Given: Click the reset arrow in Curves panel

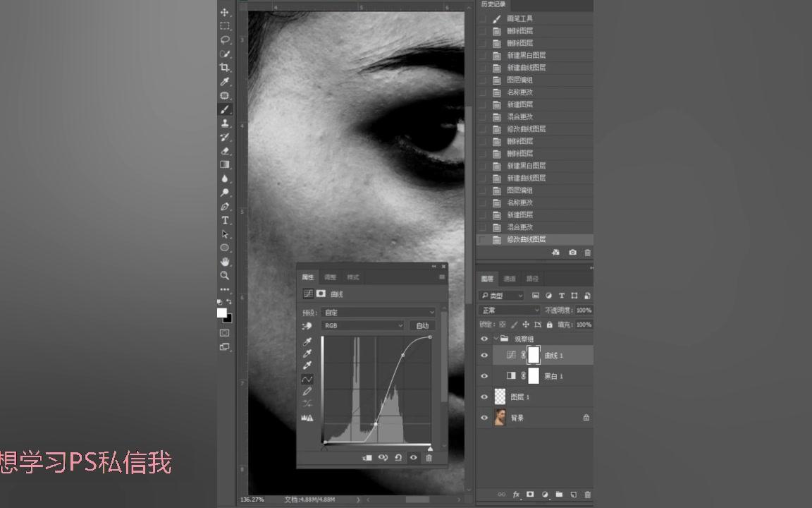Looking at the screenshot, I should [398, 457].
